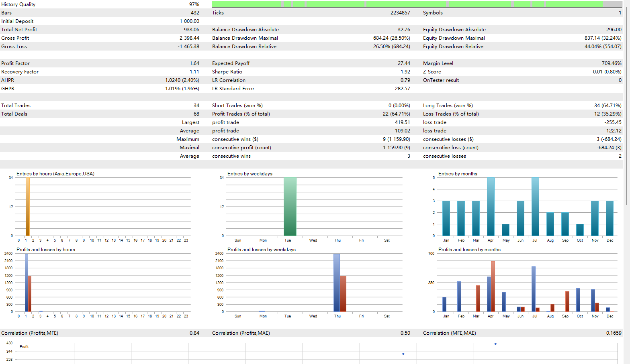Viewport: 630px width, 364px height.
Task: Click the Apr bar in Entries by months chart
Action: tap(491, 207)
